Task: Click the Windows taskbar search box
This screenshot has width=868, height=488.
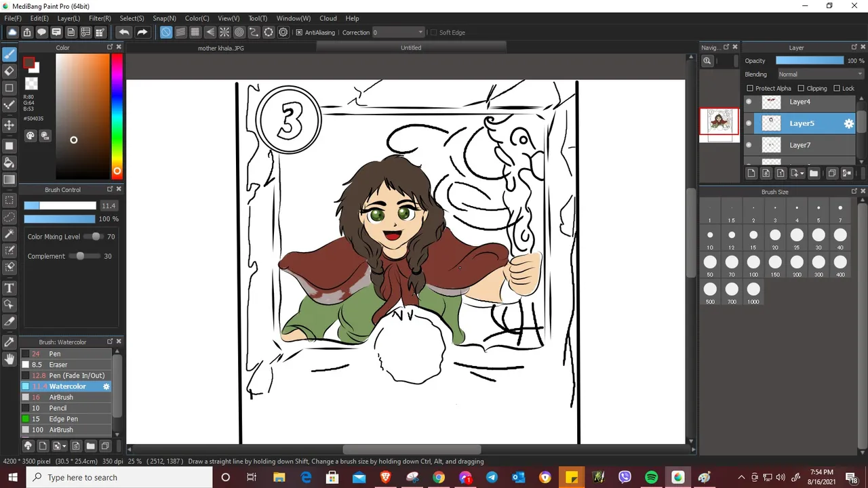Action: pos(120,477)
